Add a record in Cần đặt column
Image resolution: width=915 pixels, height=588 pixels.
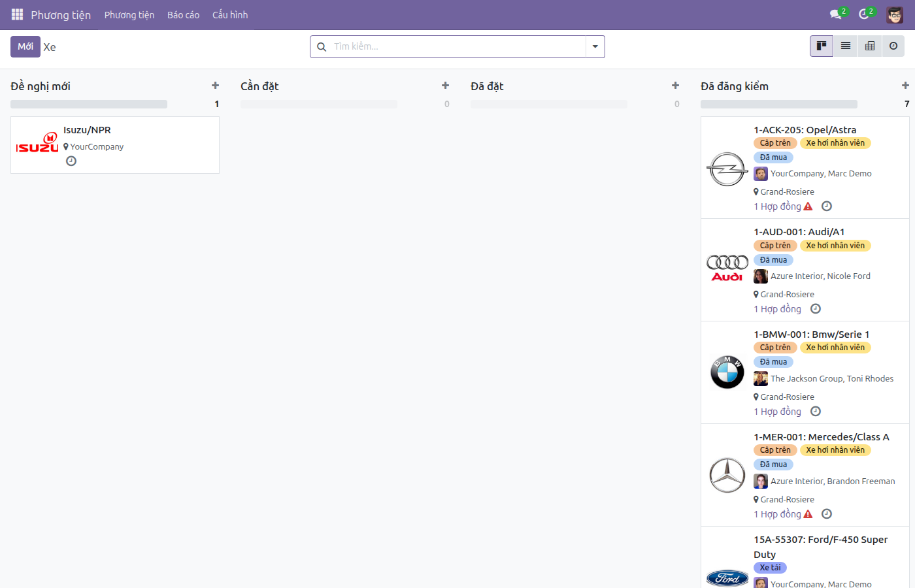coord(445,86)
